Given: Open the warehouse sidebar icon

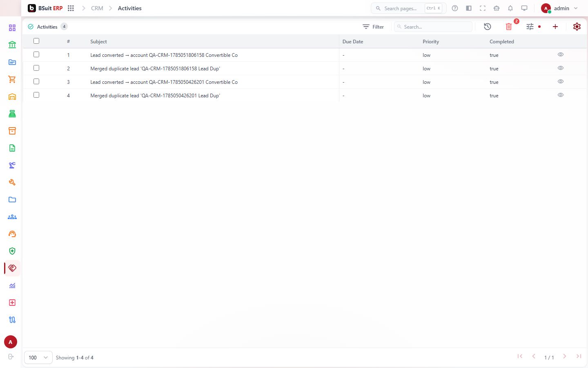Looking at the screenshot, I should (x=12, y=96).
